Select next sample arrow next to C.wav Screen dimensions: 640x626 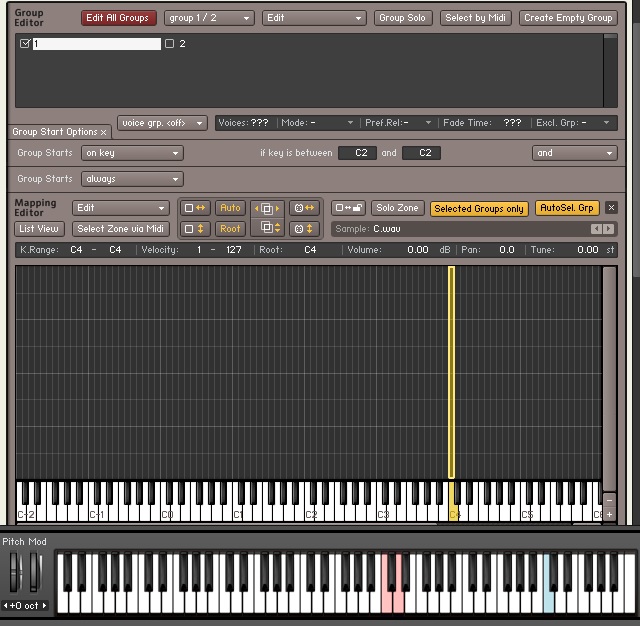(x=608, y=229)
